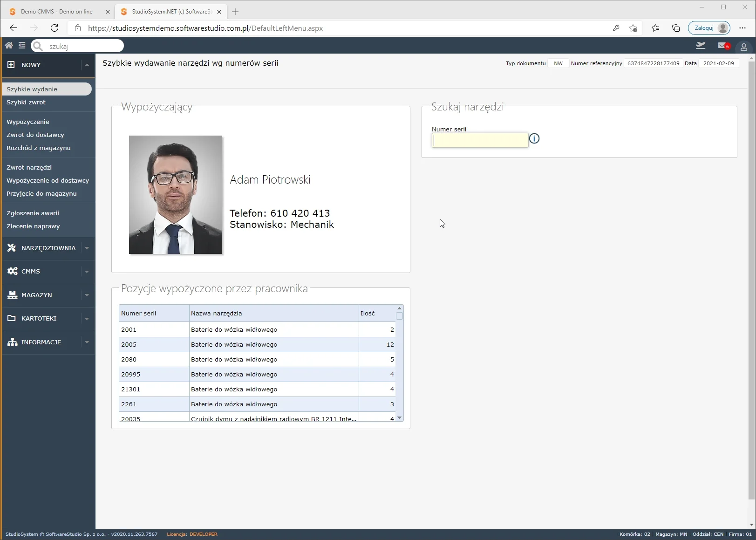This screenshot has height=540, width=756.
Task: Click the browser refresh icon
Action: click(54, 28)
